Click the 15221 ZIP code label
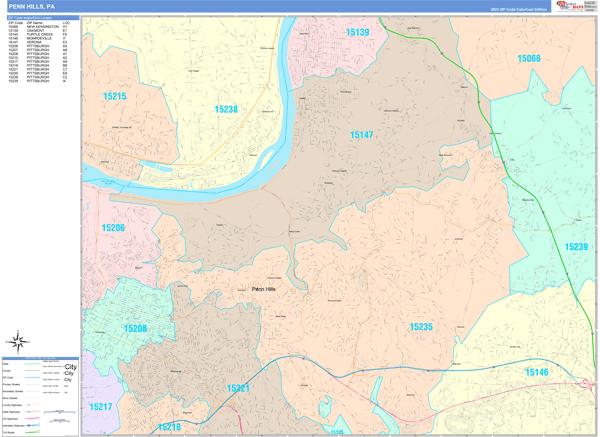600x437 pixels. pos(237,388)
